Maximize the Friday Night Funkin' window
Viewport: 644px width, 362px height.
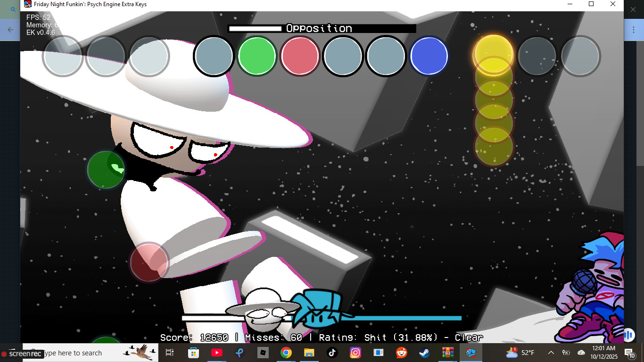[x=591, y=4]
